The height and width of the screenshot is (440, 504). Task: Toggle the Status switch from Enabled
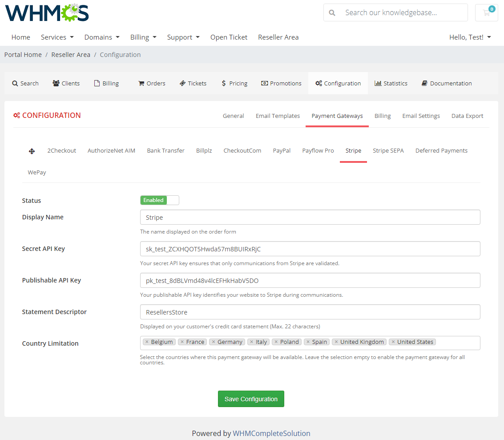[159, 200]
